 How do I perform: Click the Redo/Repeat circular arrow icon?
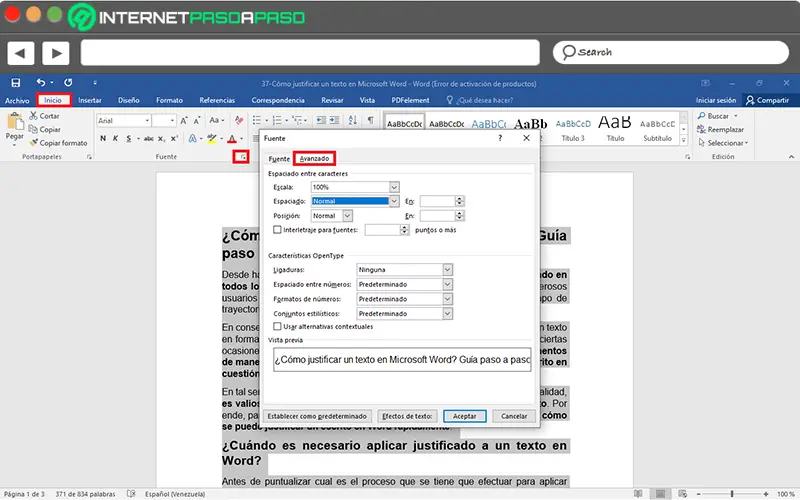tap(68, 82)
